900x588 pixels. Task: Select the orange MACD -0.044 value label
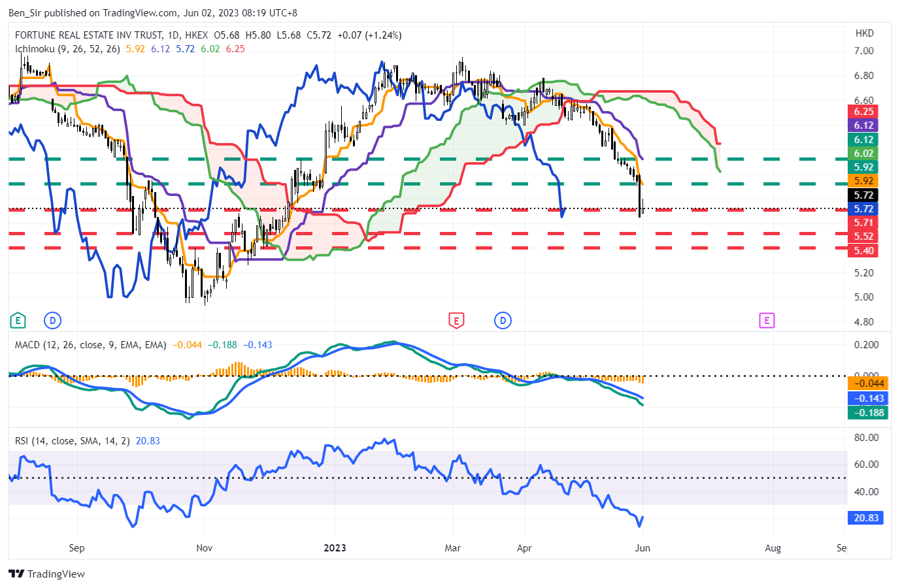click(x=868, y=384)
